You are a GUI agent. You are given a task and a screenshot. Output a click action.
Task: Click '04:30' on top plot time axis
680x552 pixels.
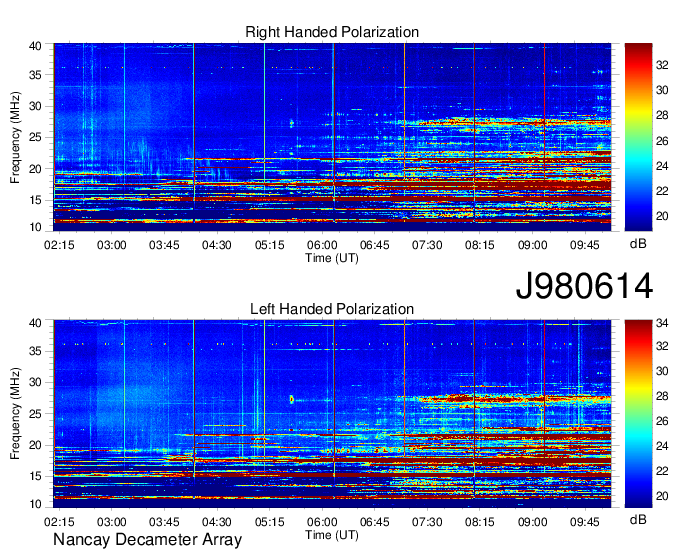[216, 245]
